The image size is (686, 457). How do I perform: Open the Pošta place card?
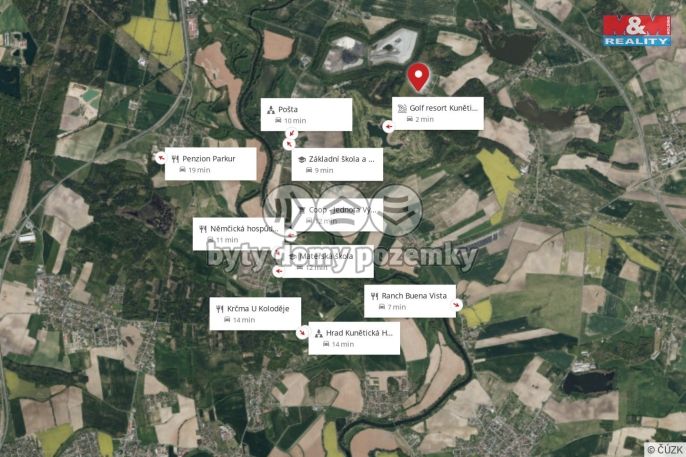click(306, 115)
